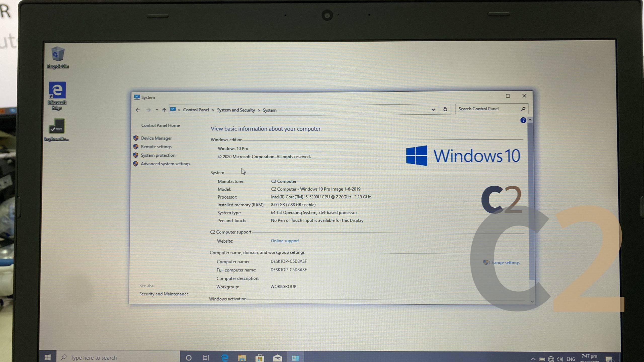Screen dimensions: 644x362
Task: Launch Edge from the taskbar
Action: point(224,357)
